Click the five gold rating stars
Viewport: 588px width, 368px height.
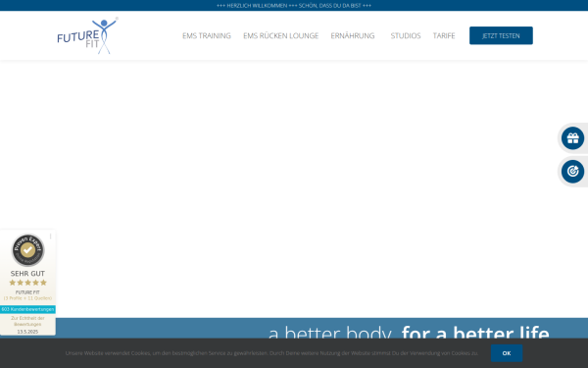[27, 283]
